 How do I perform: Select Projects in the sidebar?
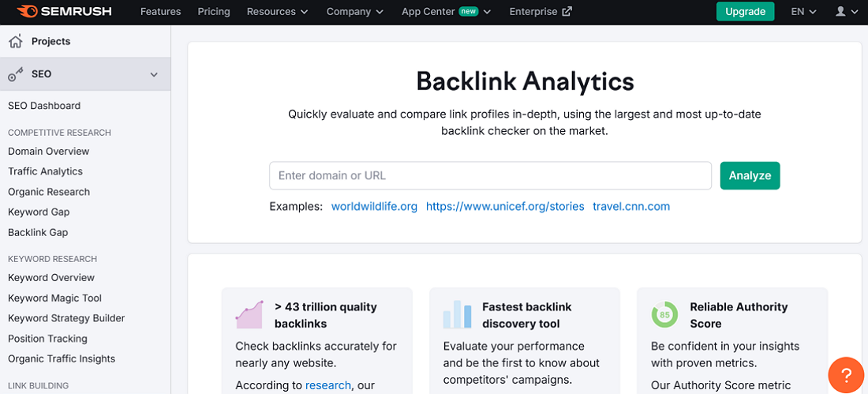[51, 41]
